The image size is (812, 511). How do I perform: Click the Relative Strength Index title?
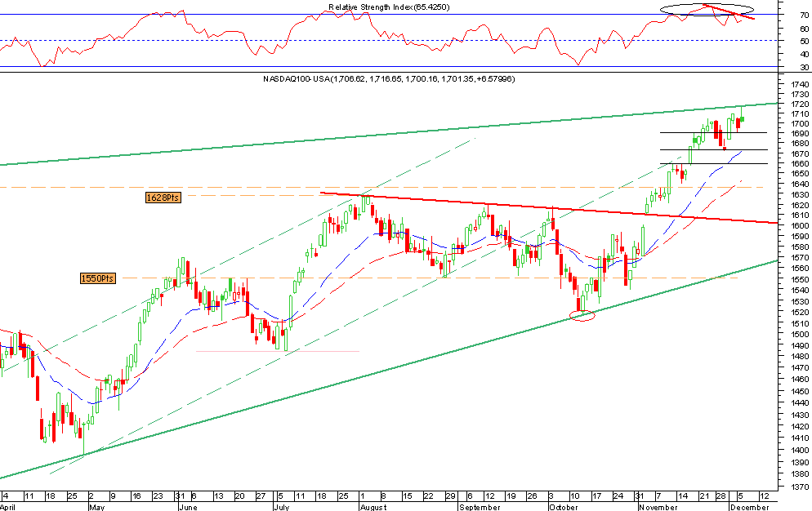[x=389, y=7]
